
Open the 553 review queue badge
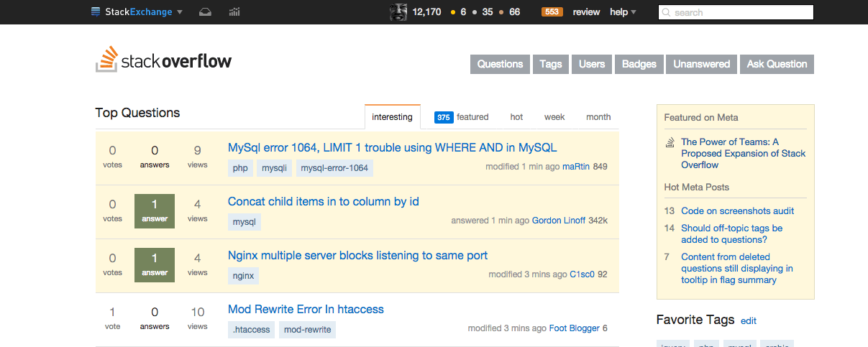click(x=552, y=12)
